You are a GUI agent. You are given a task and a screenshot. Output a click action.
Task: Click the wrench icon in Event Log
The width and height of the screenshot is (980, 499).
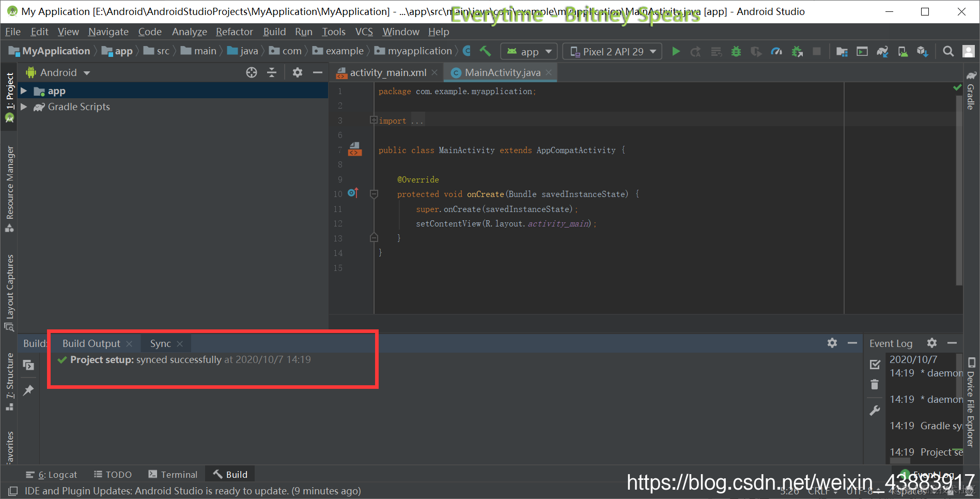click(875, 411)
